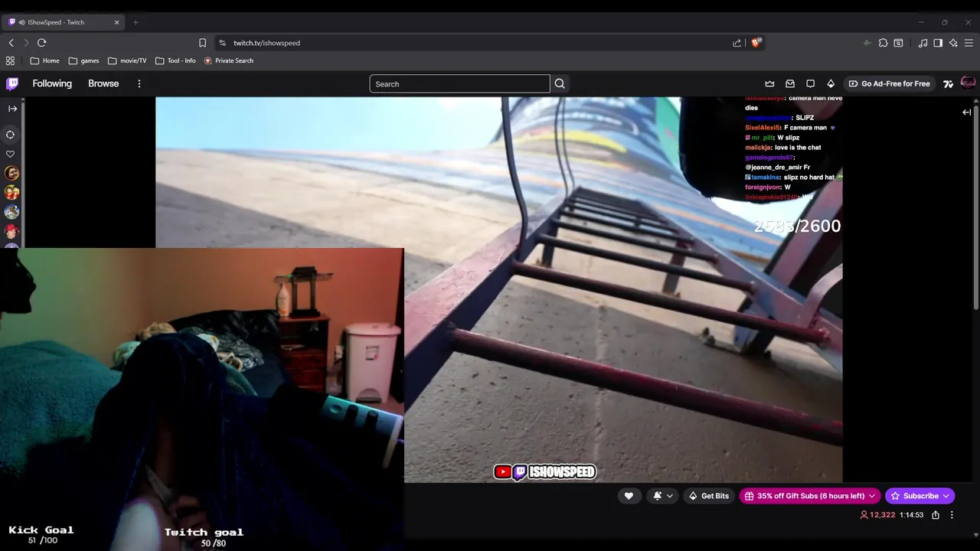Toggle Brave Shields lion icon
Screen dimensions: 980x551
[x=756, y=43]
